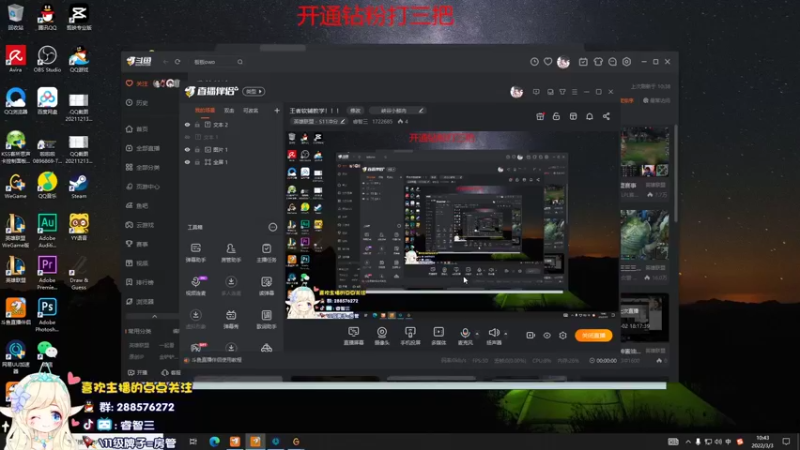Toggle lock on 全屏 1 layer

197,162
